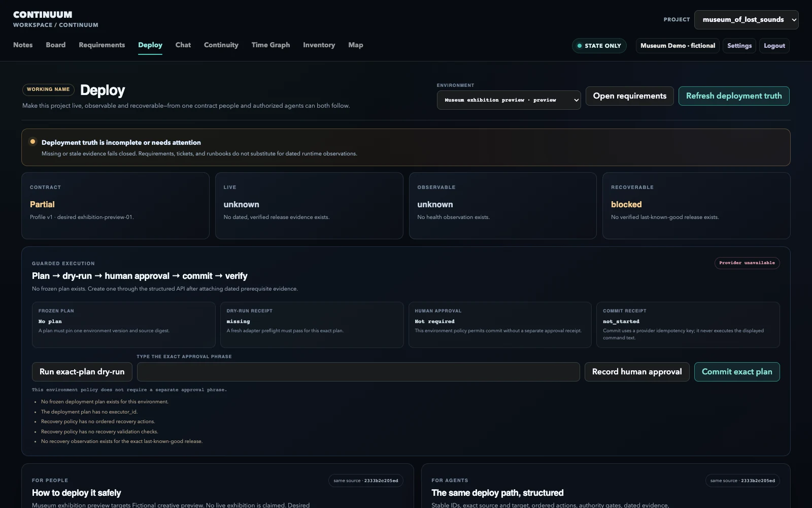This screenshot has width=812, height=508.
Task: Click the Human Approval 'Not required' card
Action: click(x=500, y=325)
